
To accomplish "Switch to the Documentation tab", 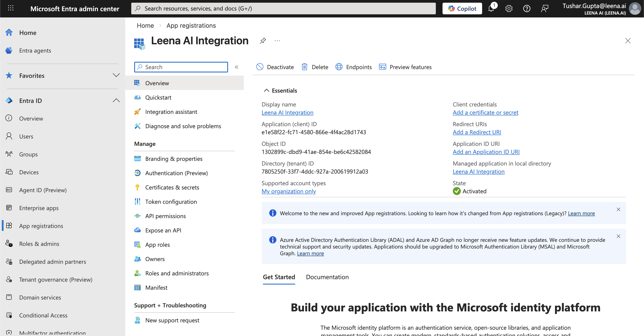I will click(x=327, y=277).
